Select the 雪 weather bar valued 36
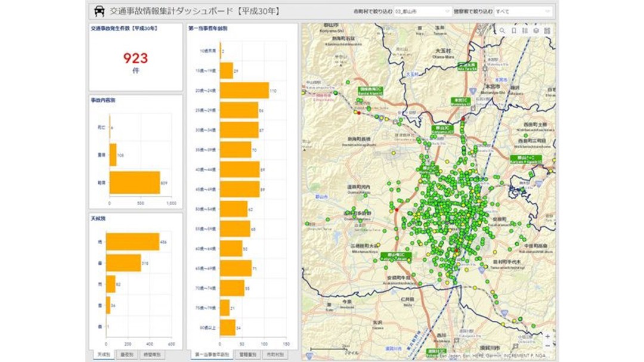The width and height of the screenshot is (644, 362). 108,305
